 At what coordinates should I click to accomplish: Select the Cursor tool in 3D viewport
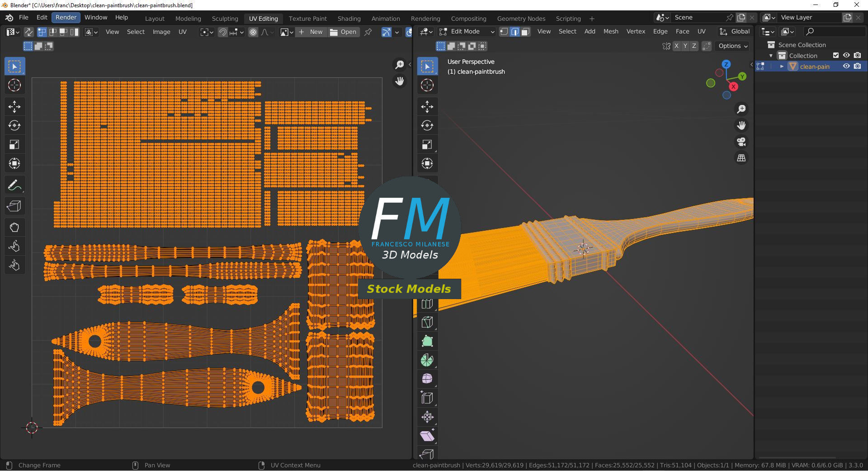point(427,85)
